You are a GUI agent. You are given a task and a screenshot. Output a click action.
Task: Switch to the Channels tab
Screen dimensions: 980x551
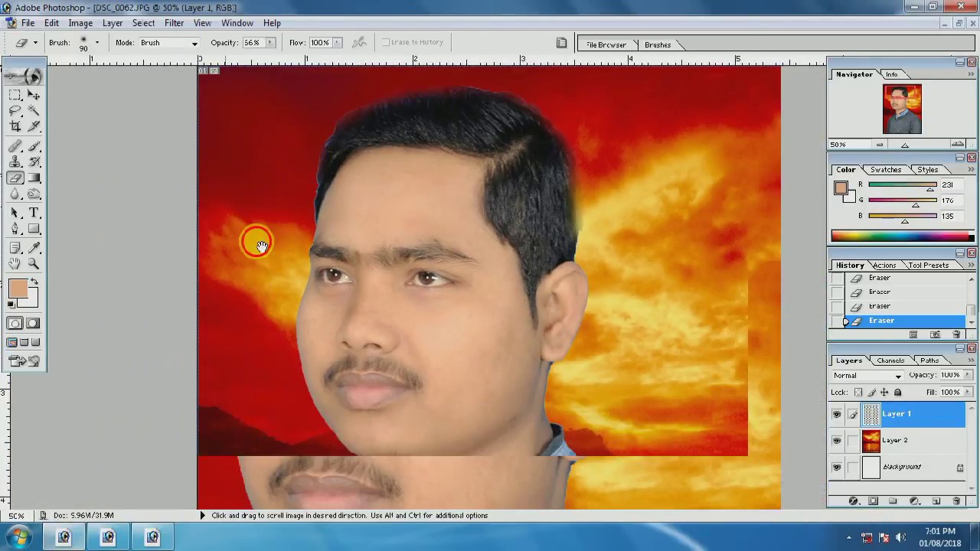coord(890,360)
